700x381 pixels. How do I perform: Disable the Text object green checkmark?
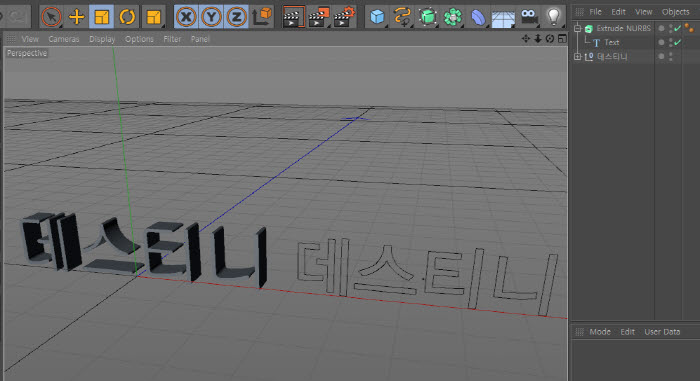(x=678, y=42)
